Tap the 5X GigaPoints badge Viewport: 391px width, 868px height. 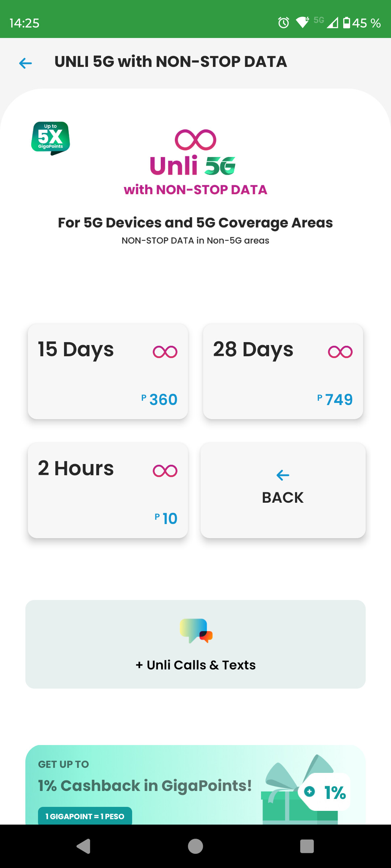(51, 138)
